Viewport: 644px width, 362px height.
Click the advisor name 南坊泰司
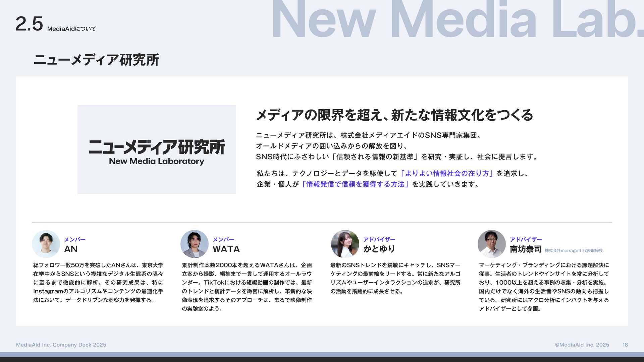click(x=526, y=249)
